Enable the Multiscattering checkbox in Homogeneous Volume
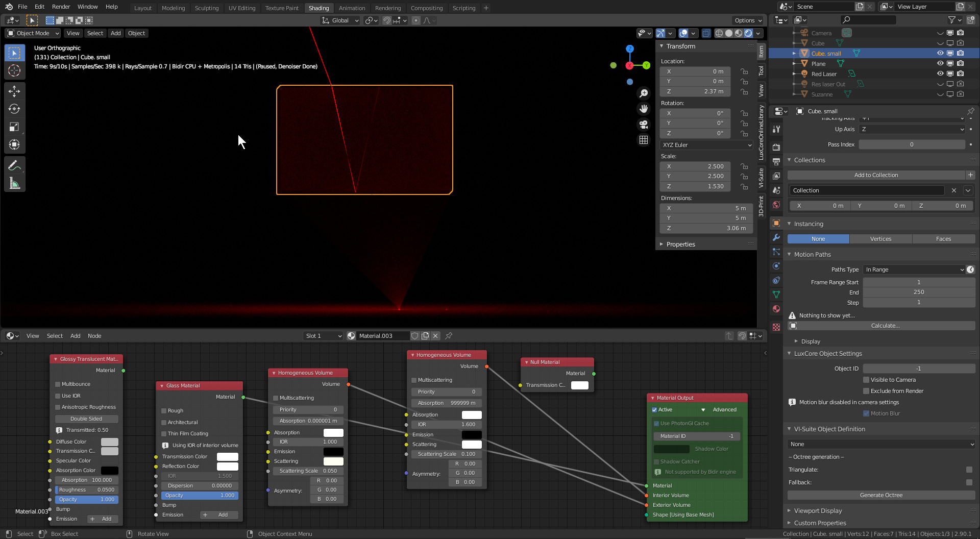The width and height of the screenshot is (980, 539). [276, 398]
